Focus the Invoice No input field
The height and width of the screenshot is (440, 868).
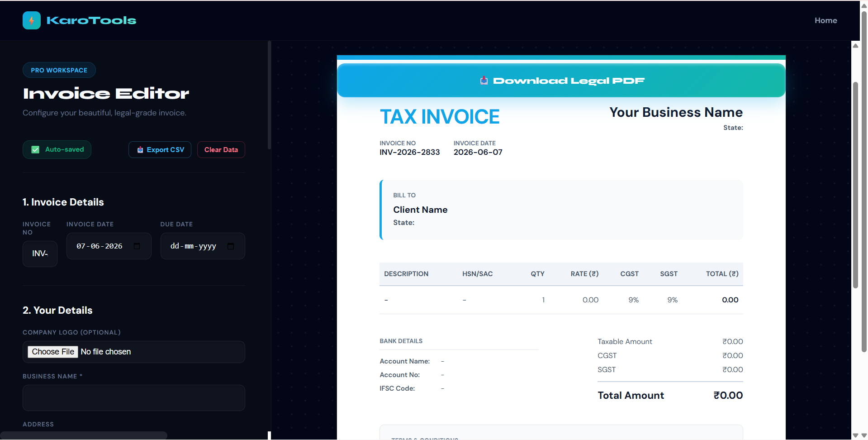point(40,253)
